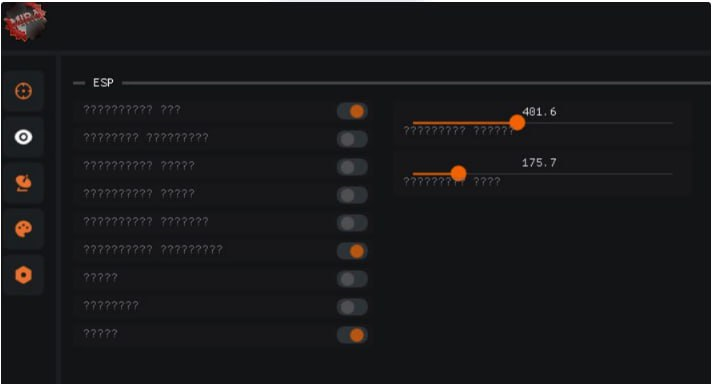Enable the eighth toggle in ESP list
The height and width of the screenshot is (384, 713).
pos(352,307)
